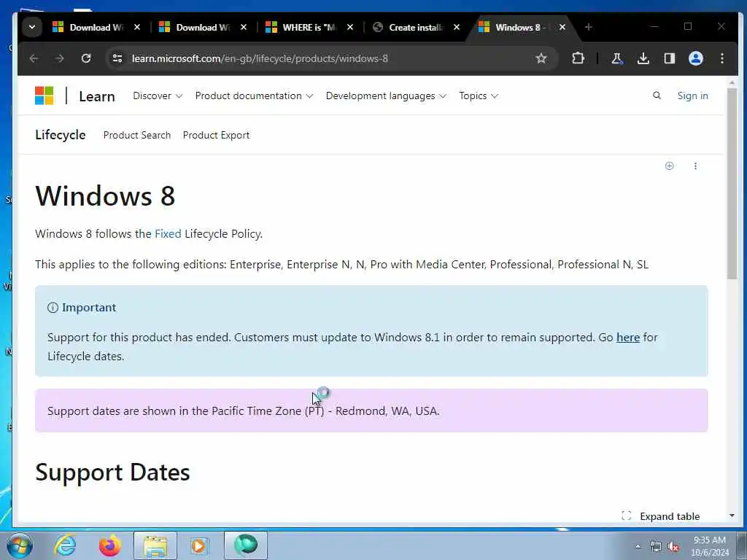747x560 pixels.
Task: Expand the Topics menu
Action: pyautogui.click(x=479, y=96)
